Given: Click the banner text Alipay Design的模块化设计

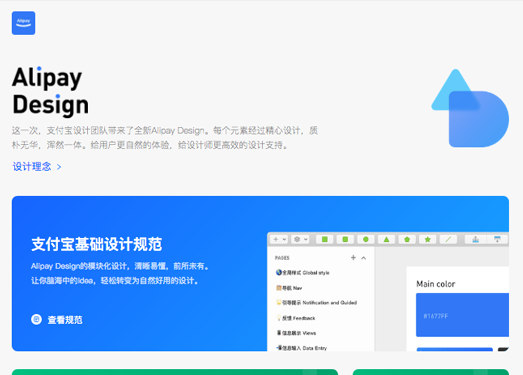Looking at the screenshot, I should (120, 266).
